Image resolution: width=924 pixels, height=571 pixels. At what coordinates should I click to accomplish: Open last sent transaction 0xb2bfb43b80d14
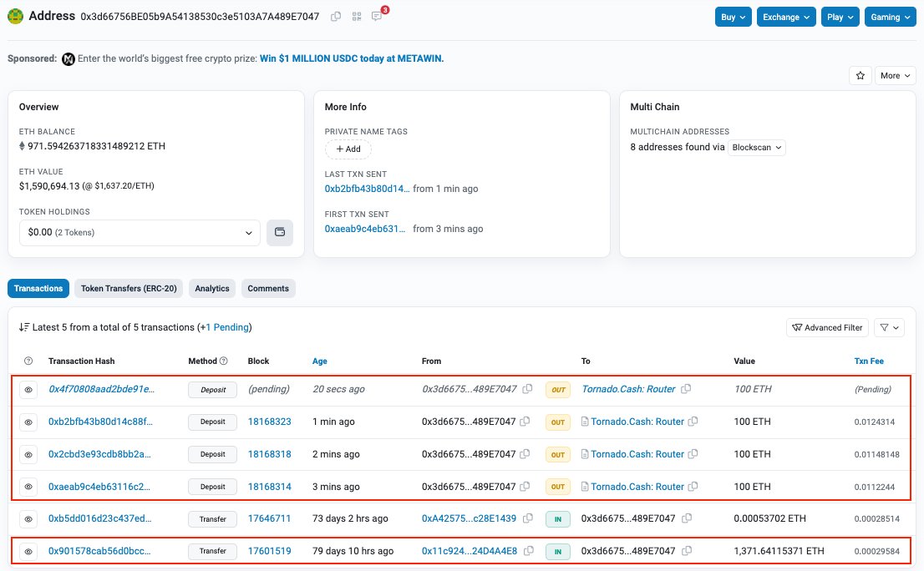click(367, 189)
